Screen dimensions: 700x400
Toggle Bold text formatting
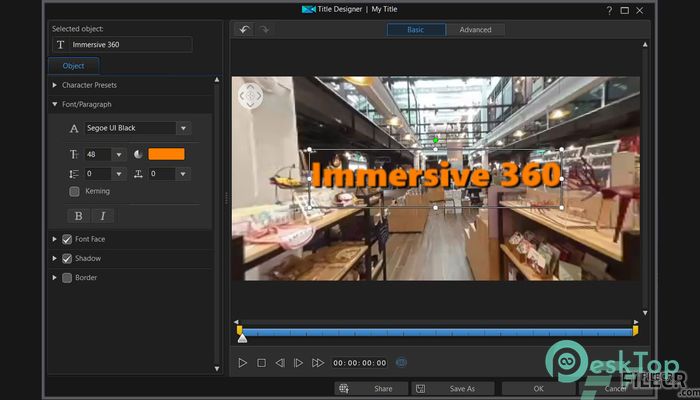point(79,216)
